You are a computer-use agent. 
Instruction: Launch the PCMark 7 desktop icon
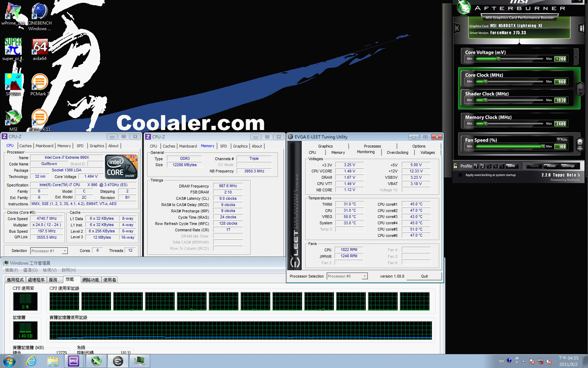(40, 84)
